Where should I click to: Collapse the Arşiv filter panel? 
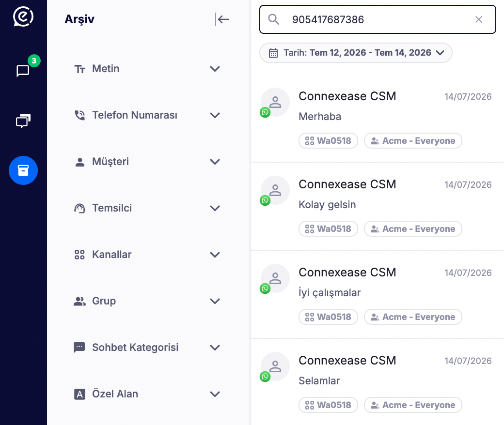point(222,19)
